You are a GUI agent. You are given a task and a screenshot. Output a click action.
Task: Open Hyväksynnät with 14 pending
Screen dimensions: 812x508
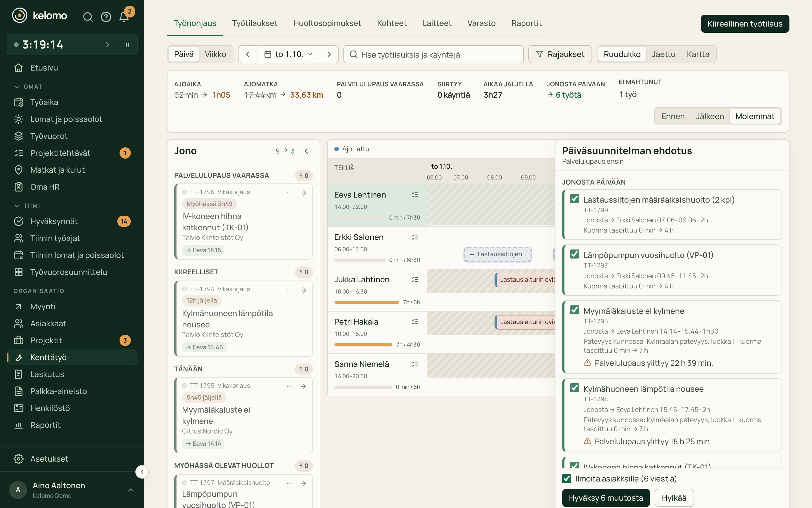click(72, 221)
